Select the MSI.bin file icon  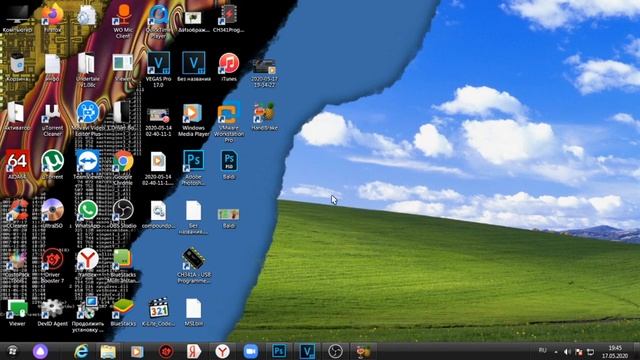[194, 312]
